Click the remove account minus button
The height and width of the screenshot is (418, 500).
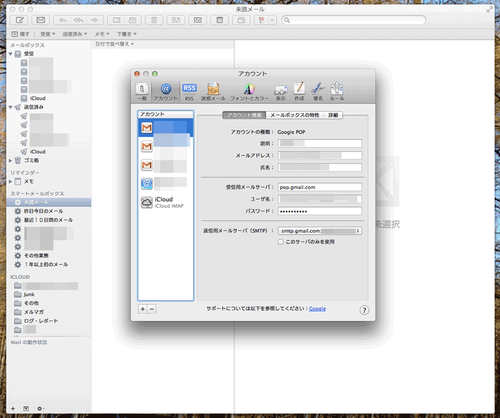pos(152,309)
